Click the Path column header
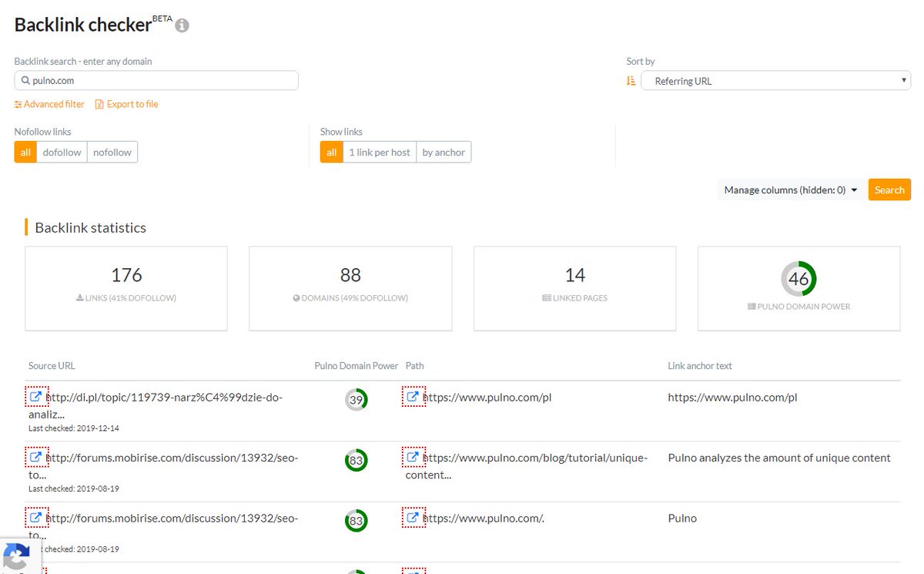 coord(415,366)
